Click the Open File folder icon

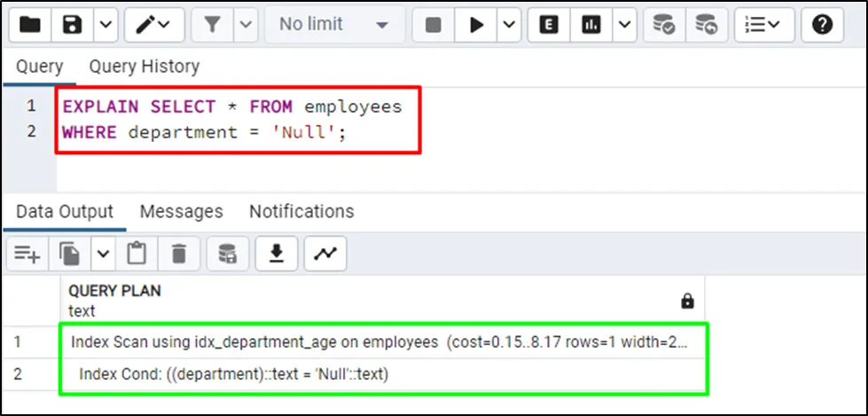pos(30,25)
